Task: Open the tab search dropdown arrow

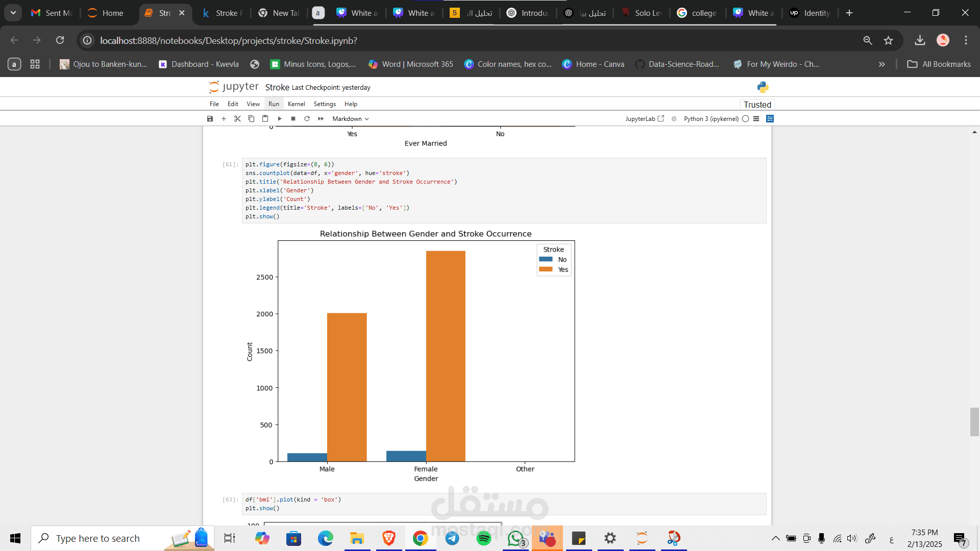Action: (x=13, y=13)
